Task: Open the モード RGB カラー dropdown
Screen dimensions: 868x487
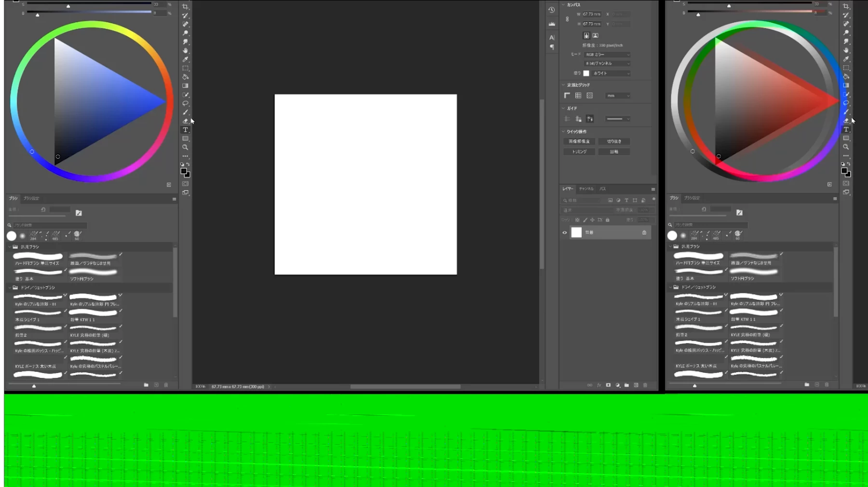Action: [x=607, y=55]
